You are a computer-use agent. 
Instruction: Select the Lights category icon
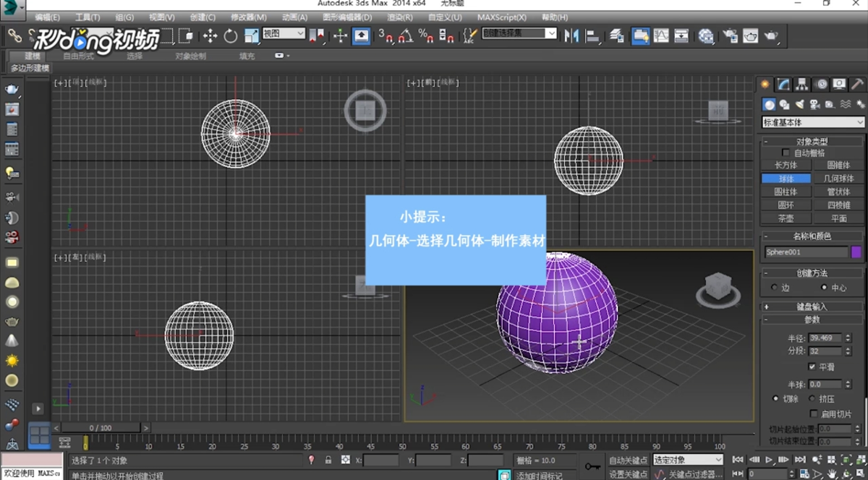[799, 104]
